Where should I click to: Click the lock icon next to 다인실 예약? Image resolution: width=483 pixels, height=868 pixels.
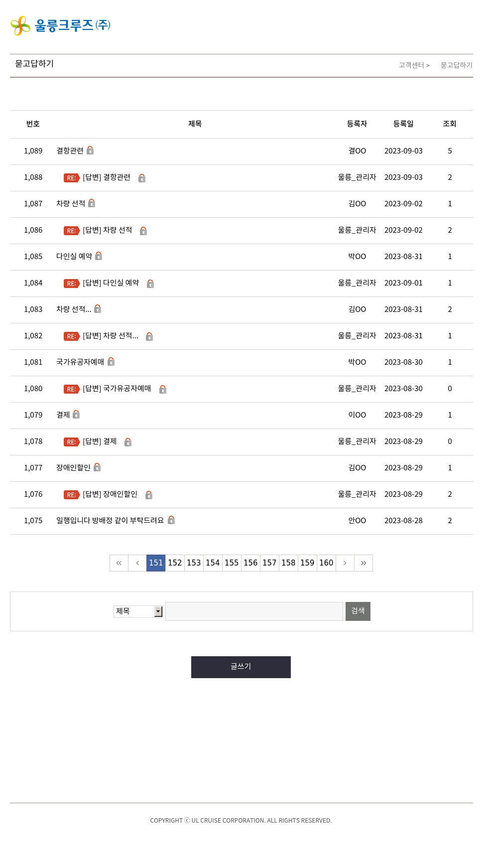(x=99, y=256)
